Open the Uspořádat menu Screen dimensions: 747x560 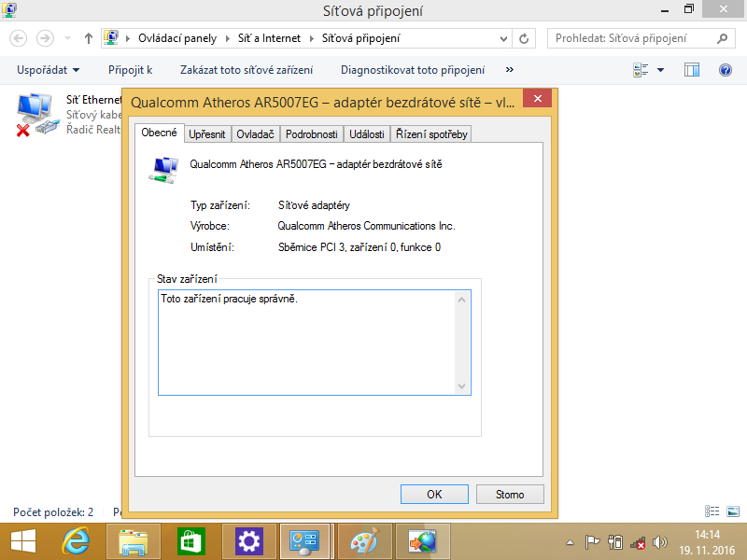(x=48, y=70)
